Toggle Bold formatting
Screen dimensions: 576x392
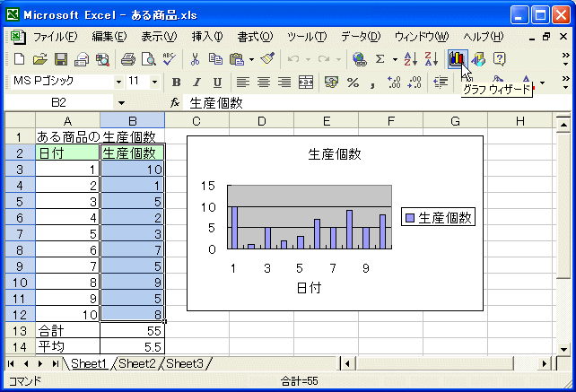tap(177, 82)
